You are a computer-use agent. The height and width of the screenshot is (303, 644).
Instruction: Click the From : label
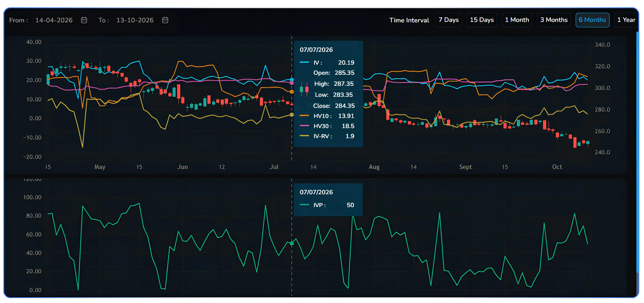point(18,20)
